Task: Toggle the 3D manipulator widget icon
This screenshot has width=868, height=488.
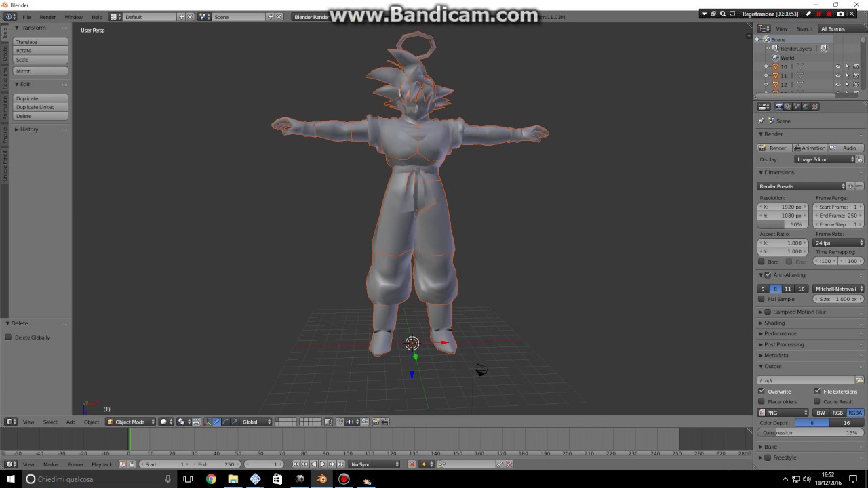Action: pos(207,422)
